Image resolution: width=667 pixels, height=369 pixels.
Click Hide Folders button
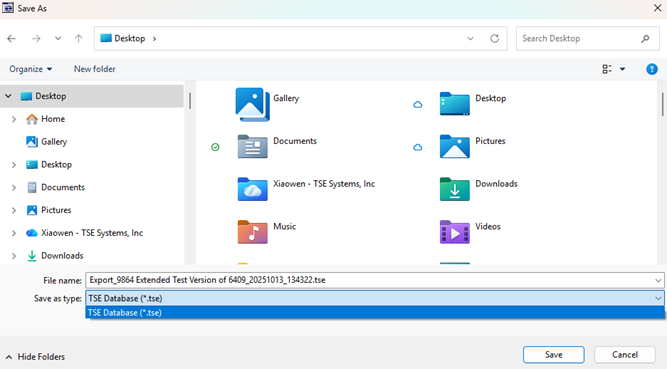36,357
